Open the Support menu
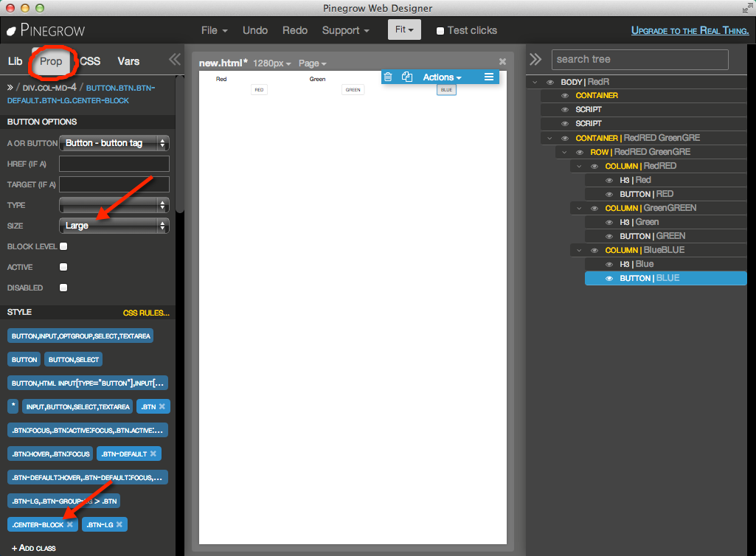The width and height of the screenshot is (756, 556). [346, 30]
